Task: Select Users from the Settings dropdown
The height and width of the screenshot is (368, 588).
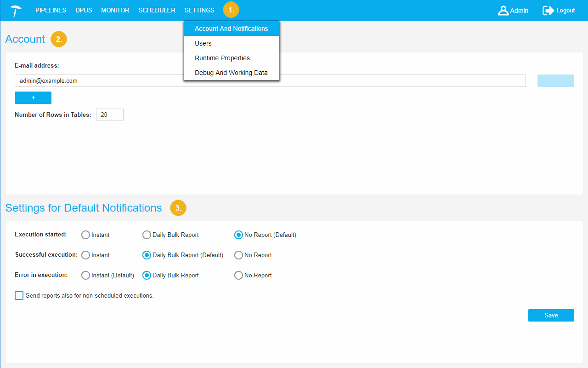Action: click(203, 43)
